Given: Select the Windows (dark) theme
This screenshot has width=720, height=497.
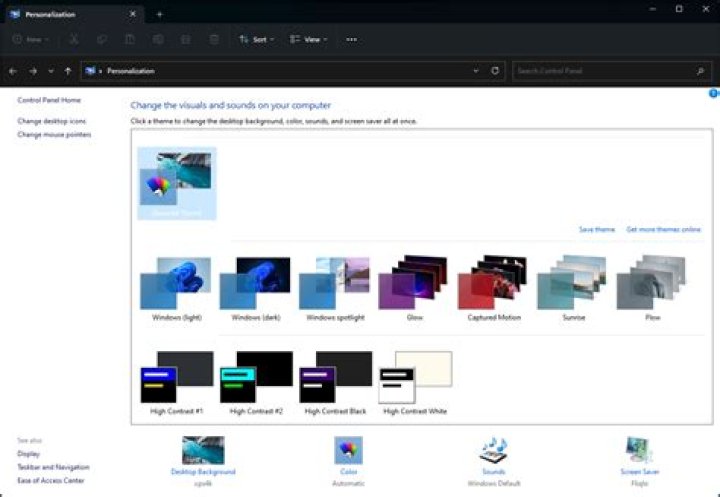Looking at the screenshot, I should 256,288.
